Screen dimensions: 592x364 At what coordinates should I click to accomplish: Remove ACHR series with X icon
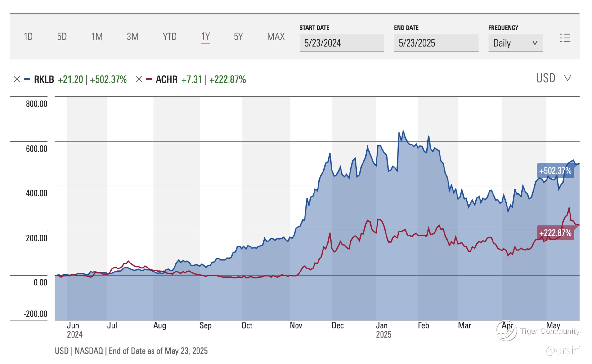(x=139, y=79)
